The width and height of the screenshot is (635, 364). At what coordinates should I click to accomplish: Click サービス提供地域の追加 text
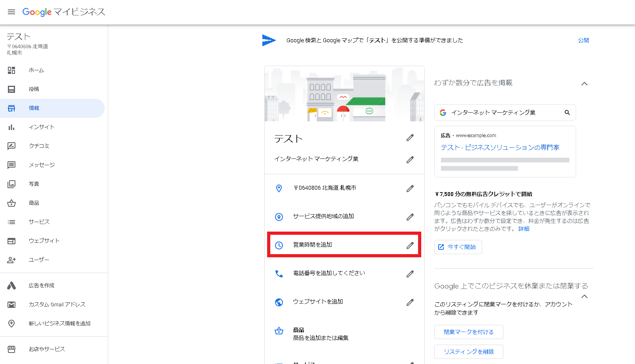click(x=324, y=216)
